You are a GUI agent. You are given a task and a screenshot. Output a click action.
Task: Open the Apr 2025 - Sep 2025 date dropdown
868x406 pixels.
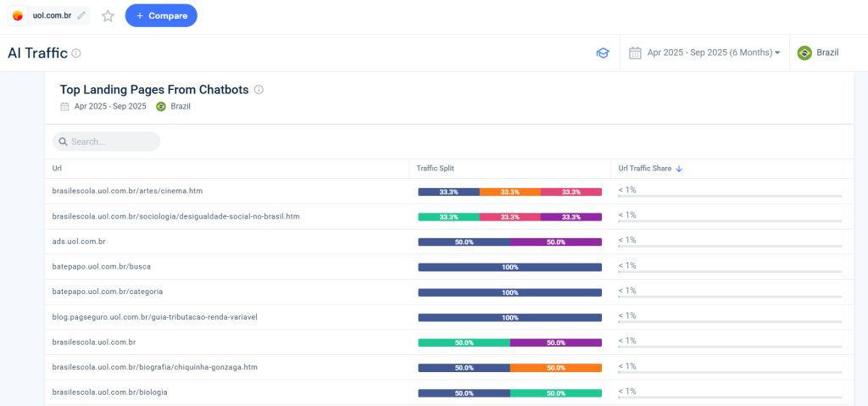[712, 53]
